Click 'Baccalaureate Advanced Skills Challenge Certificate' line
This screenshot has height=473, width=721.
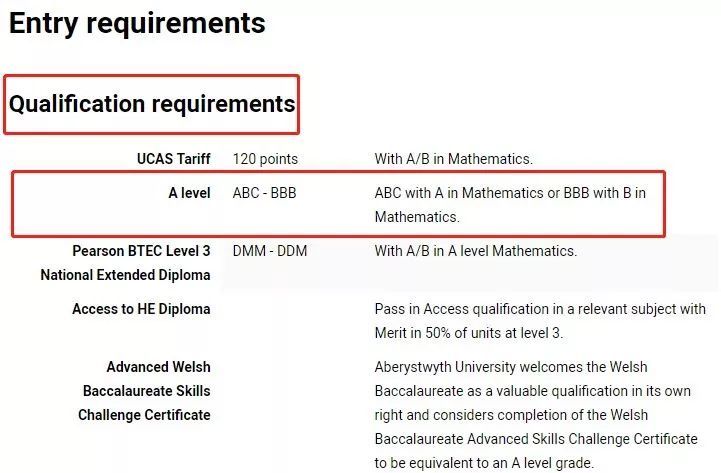(536, 439)
